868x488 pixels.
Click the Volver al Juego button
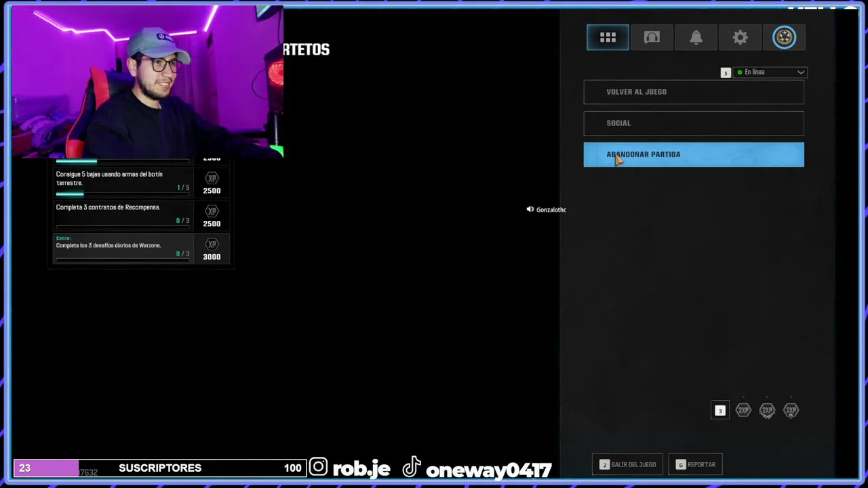(694, 91)
